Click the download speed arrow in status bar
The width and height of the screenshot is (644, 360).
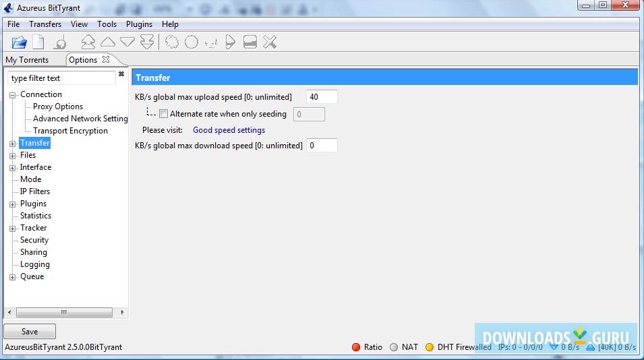(554, 347)
